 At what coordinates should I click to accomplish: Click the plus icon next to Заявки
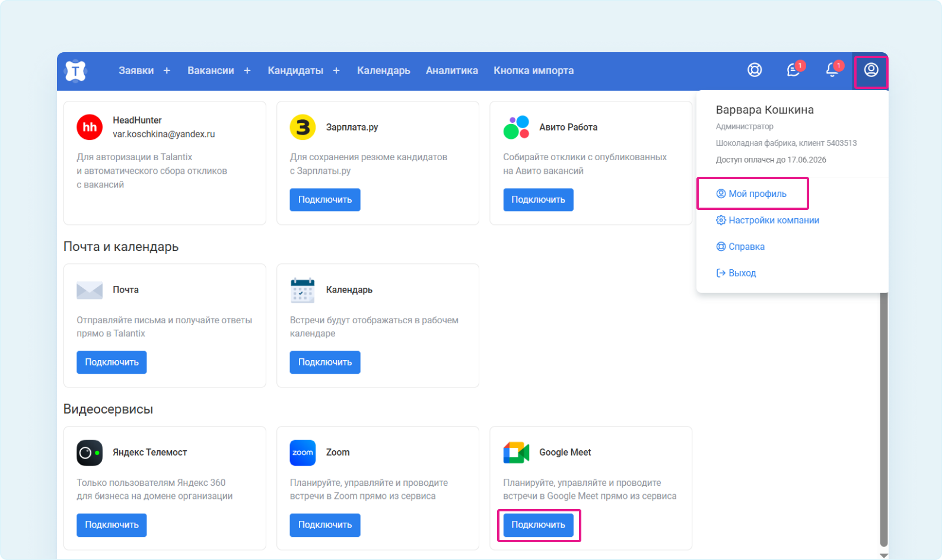[x=167, y=71]
